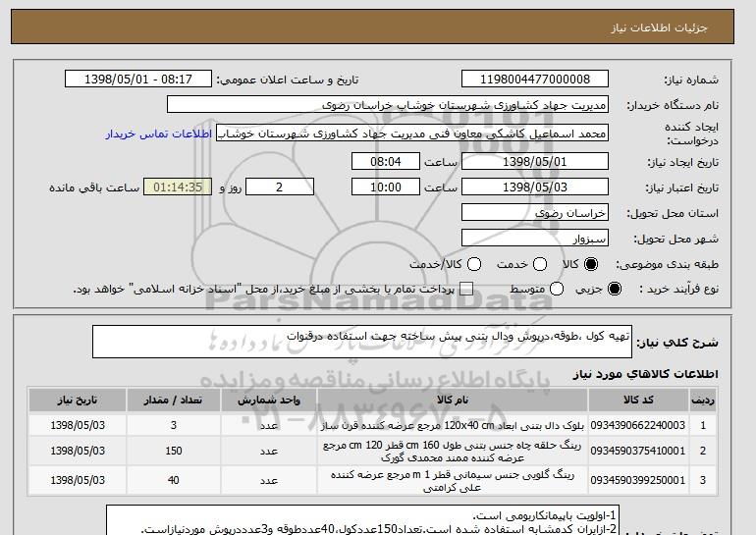Click the بلوک دال بتنی item name

(453, 426)
